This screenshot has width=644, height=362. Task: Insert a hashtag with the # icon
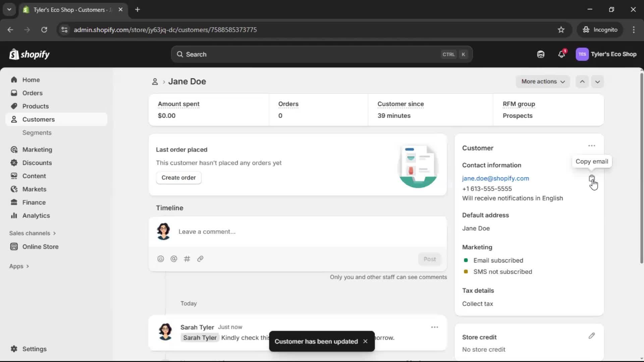coord(187,259)
